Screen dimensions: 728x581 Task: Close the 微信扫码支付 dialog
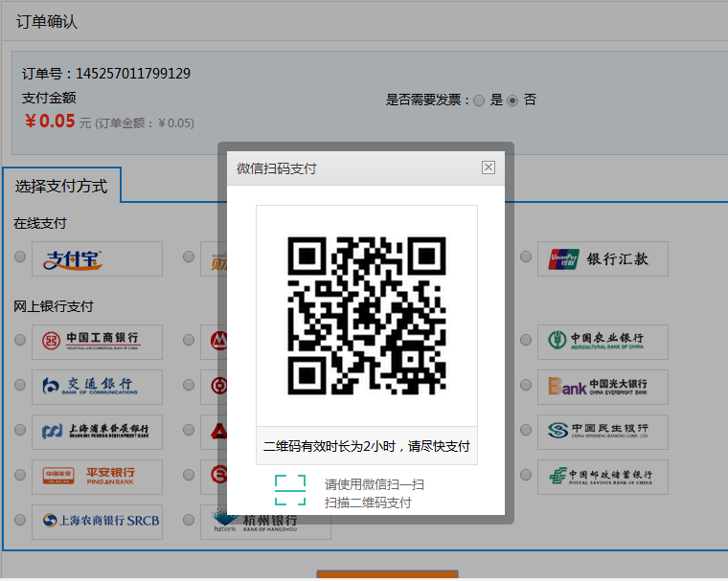pyautogui.click(x=489, y=168)
